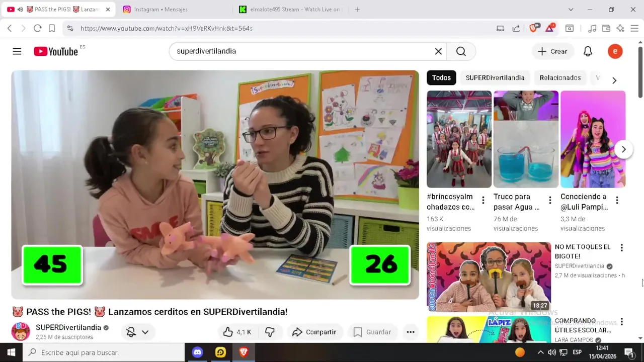The image size is (644, 362).
Task: Open the tab search dropdown arrow
Action: [571, 9]
